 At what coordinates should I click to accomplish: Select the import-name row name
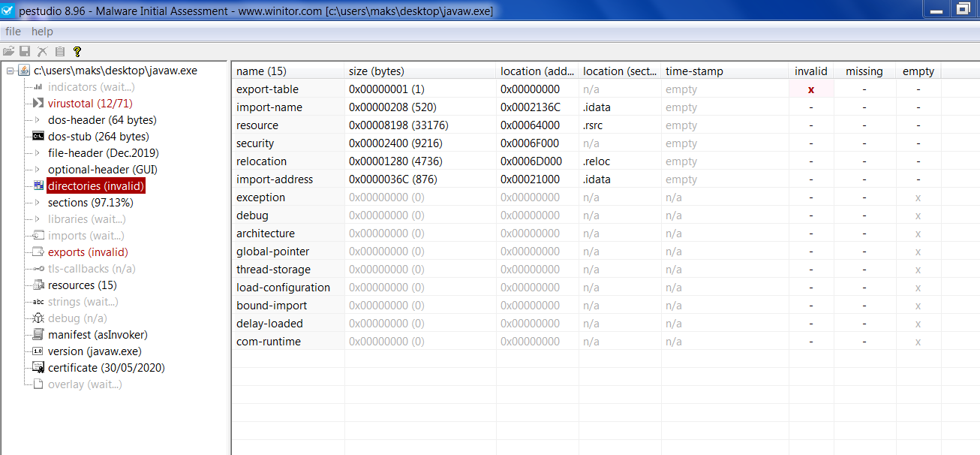coord(269,107)
